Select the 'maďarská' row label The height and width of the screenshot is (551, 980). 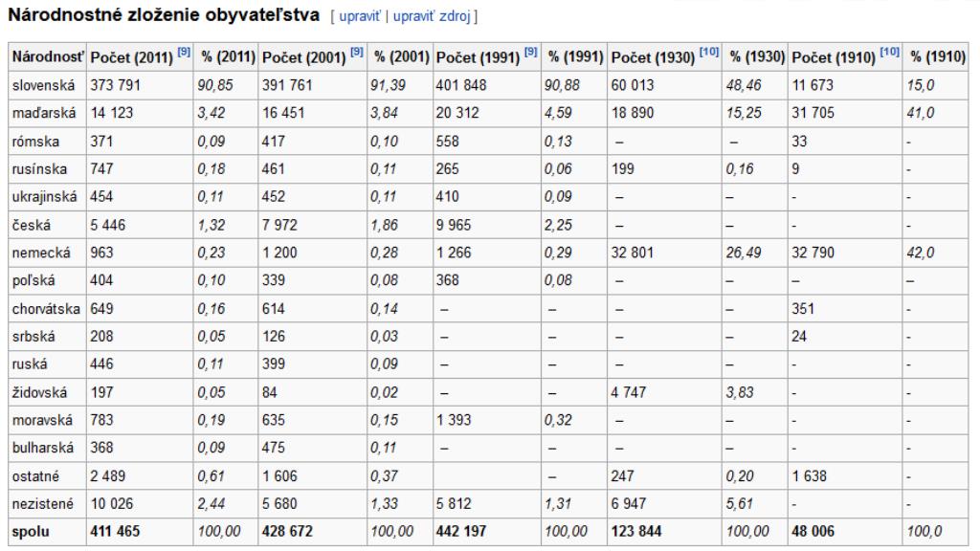coord(44,113)
